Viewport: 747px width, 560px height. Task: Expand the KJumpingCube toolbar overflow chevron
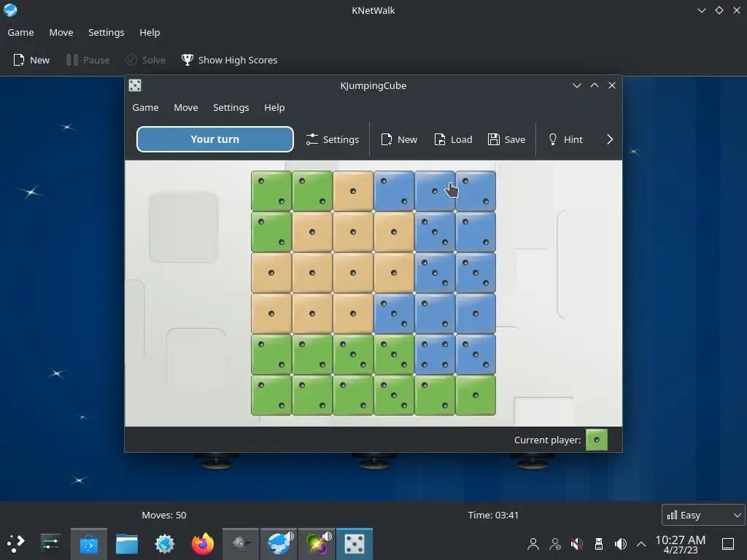coord(609,139)
